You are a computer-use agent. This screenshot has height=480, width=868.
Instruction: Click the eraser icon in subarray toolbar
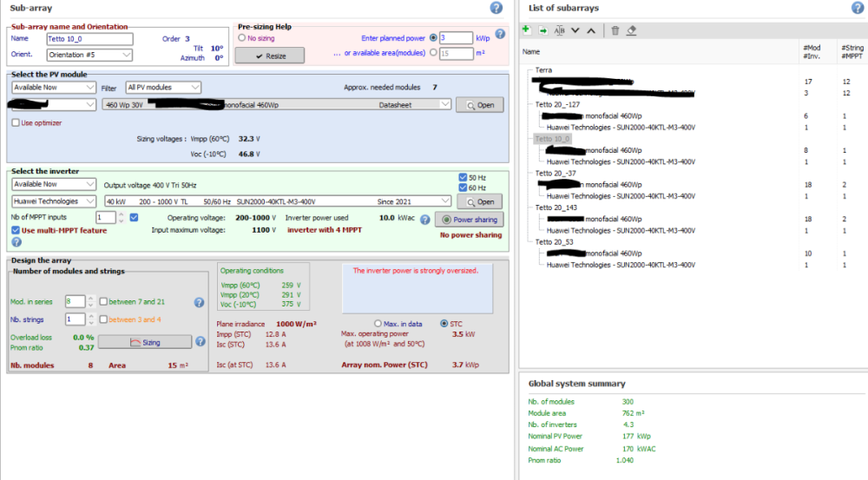point(632,30)
